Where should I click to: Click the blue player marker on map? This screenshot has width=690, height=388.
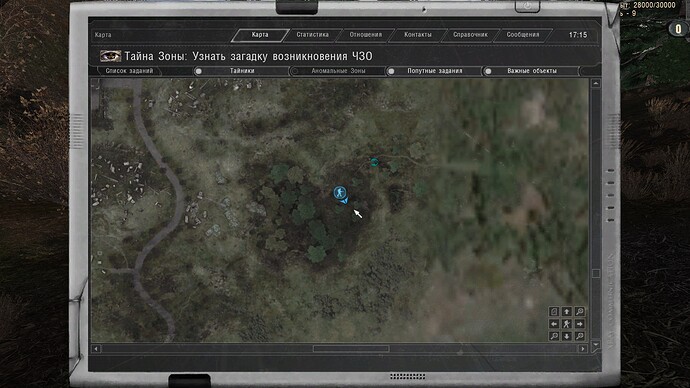pos(339,193)
